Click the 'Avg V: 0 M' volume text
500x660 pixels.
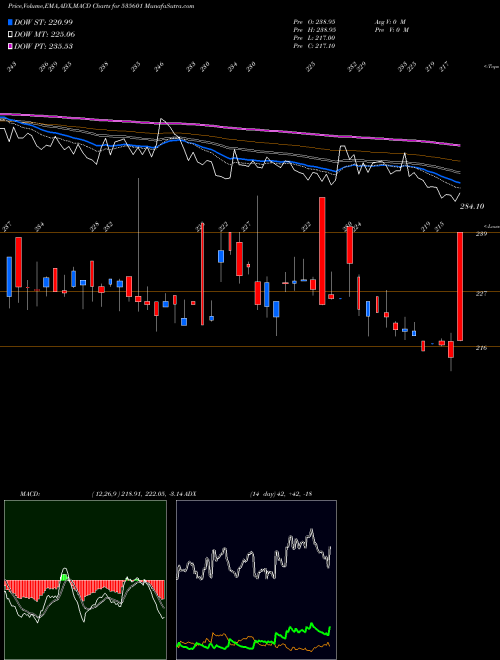click(391, 21)
